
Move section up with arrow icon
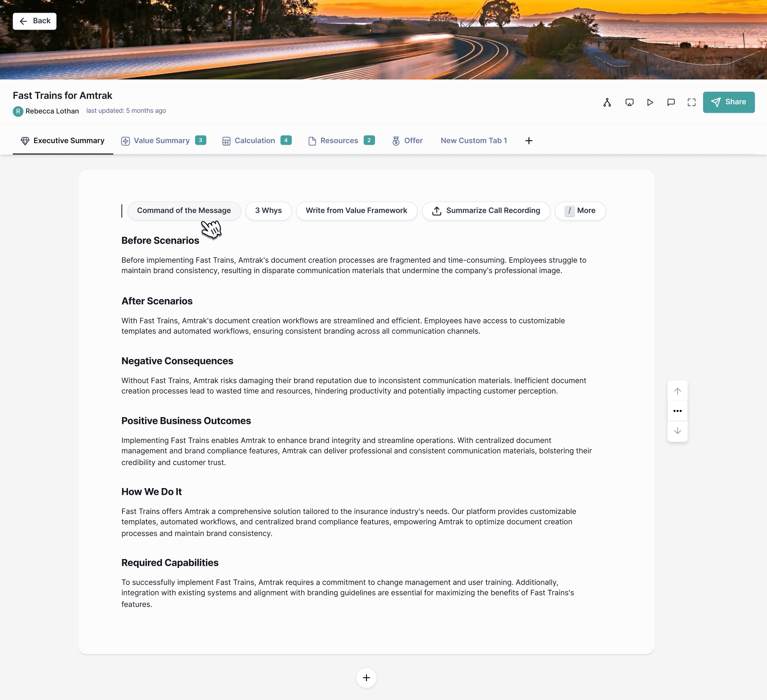coord(677,391)
